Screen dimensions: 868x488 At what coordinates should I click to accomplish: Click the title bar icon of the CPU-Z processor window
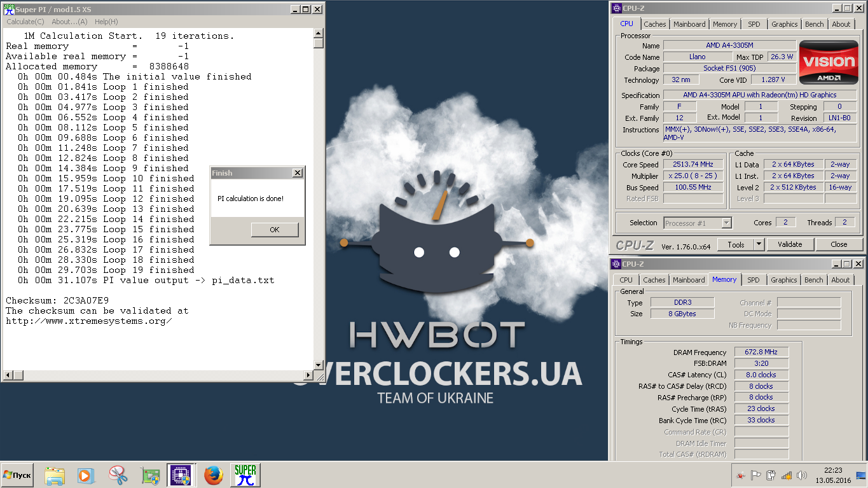tap(616, 8)
